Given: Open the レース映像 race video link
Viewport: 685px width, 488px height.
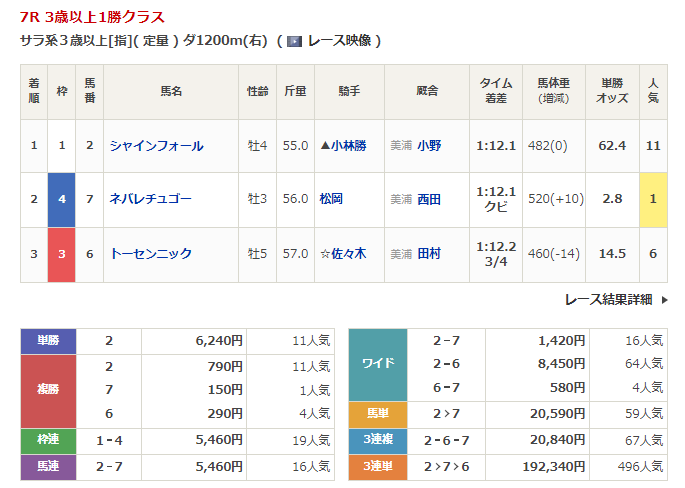Looking at the screenshot, I should [339, 41].
